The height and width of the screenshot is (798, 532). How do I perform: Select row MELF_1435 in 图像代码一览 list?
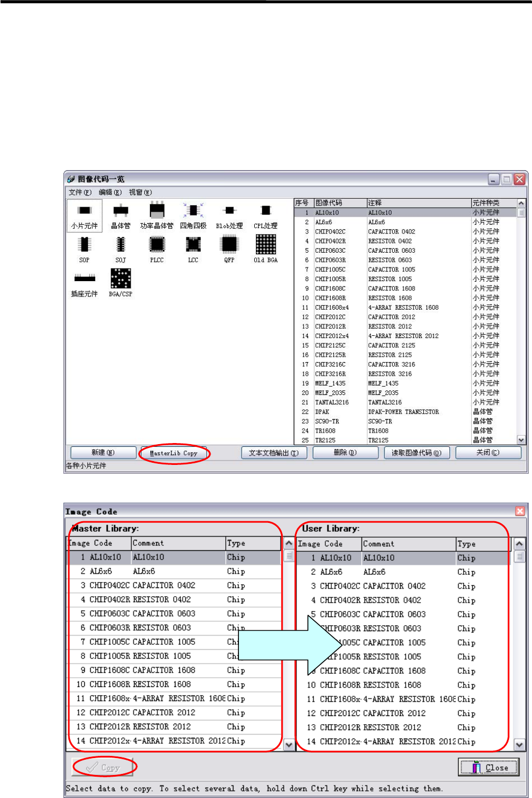405,383
